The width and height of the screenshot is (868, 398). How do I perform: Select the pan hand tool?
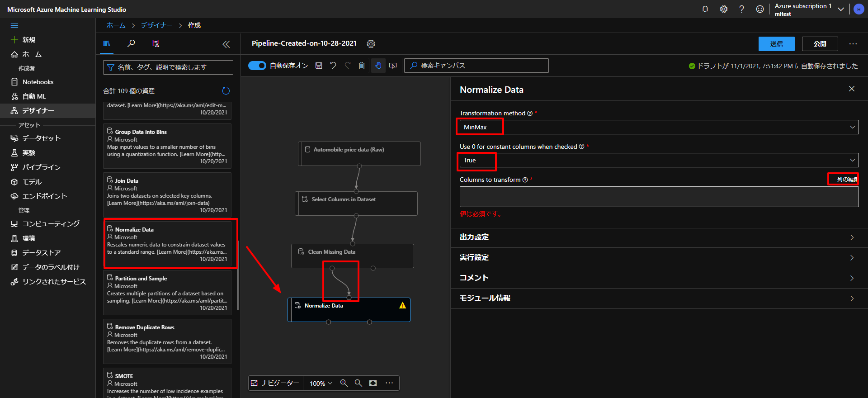tap(378, 66)
